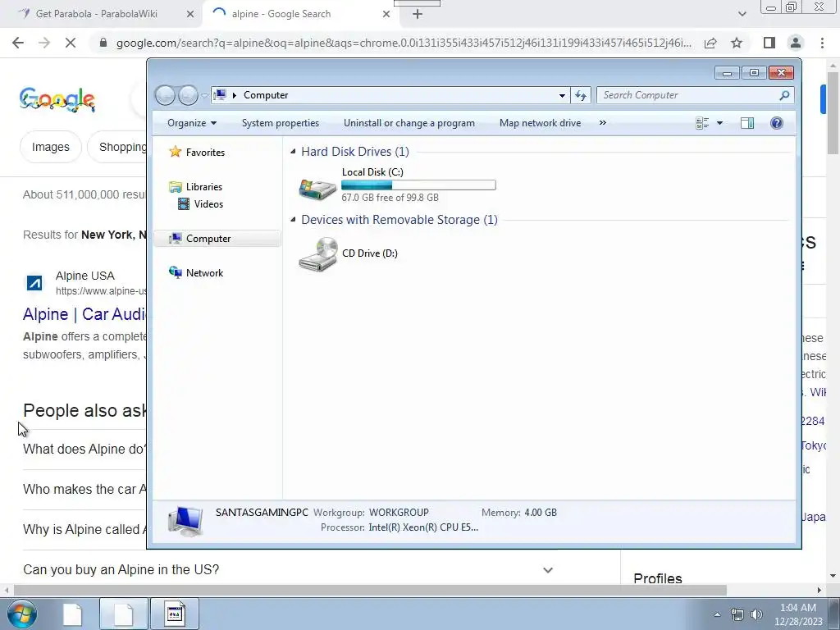This screenshot has height=630, width=840.
Task: Select the CD Drive (D:) icon
Action: pyautogui.click(x=318, y=254)
